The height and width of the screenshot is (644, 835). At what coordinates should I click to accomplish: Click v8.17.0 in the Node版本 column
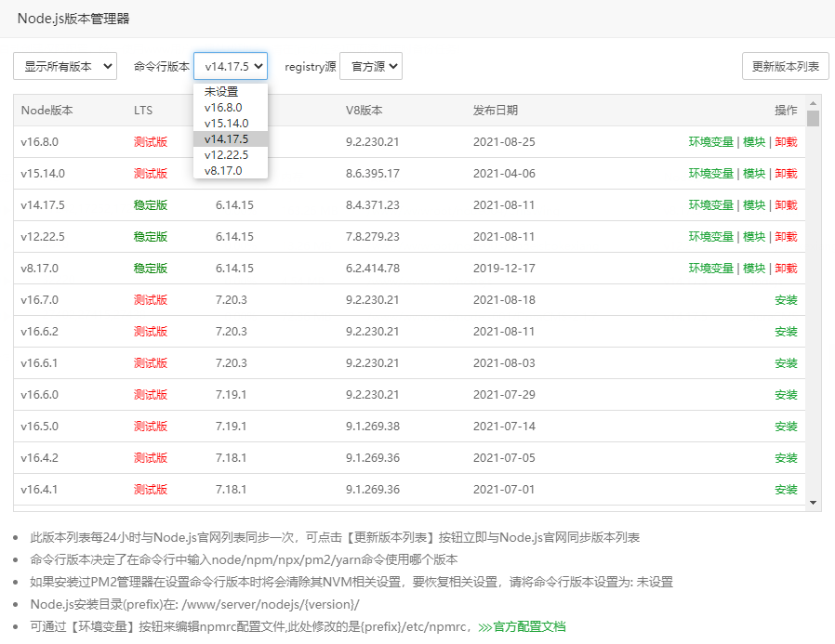(39, 269)
